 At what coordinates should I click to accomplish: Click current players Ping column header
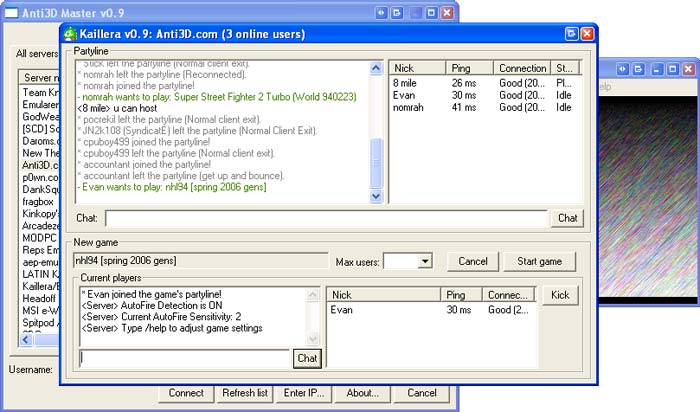pos(462,295)
